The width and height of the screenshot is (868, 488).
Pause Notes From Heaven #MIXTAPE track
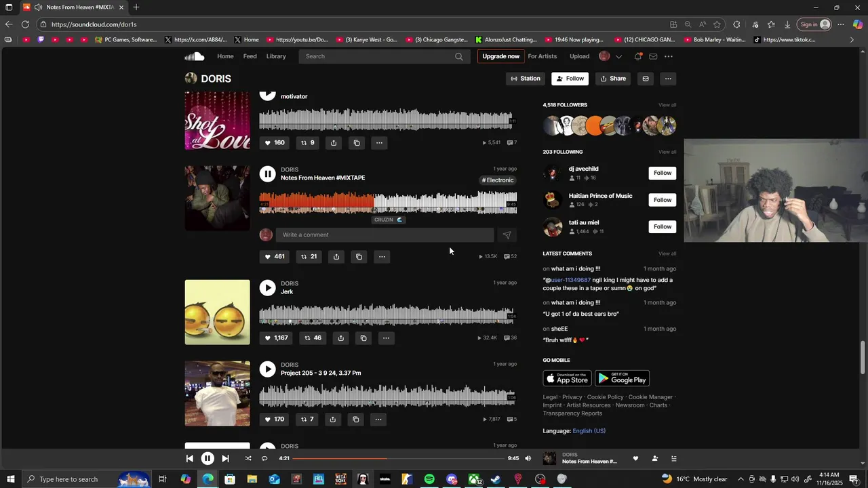pos(268,174)
